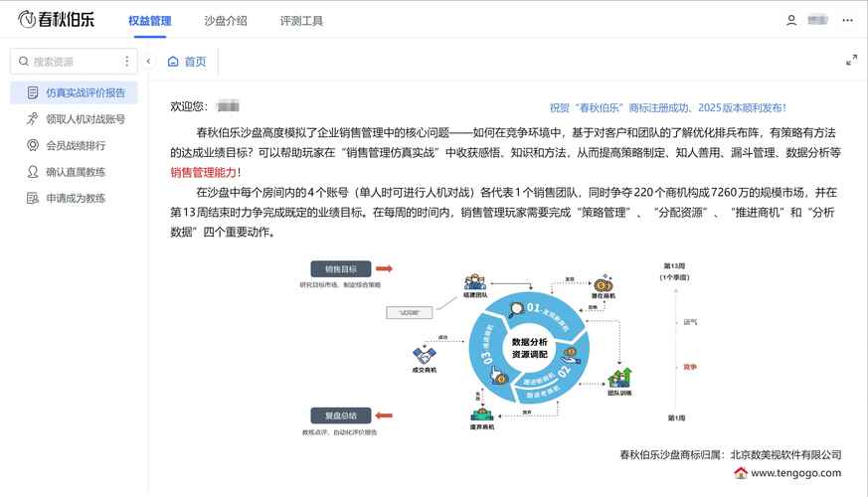The image size is (868, 497).
Task: Click medal icon beside 会员战绩排行
Action: coord(33,145)
